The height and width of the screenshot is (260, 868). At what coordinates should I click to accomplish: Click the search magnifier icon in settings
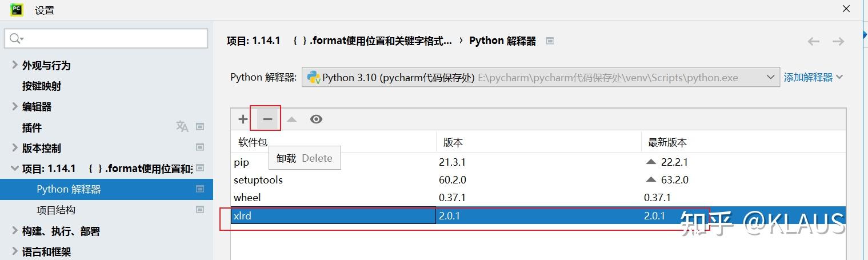tap(17, 38)
